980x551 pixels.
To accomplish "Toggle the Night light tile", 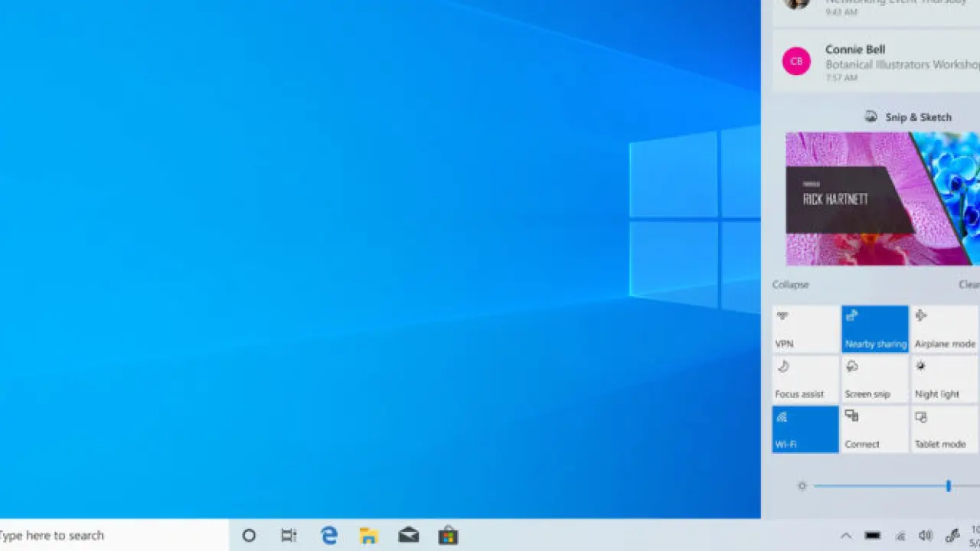I will [944, 380].
